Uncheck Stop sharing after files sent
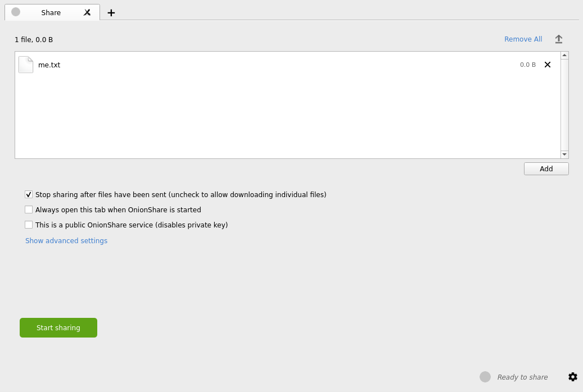Viewport: 583px width, 392px height. [29, 195]
